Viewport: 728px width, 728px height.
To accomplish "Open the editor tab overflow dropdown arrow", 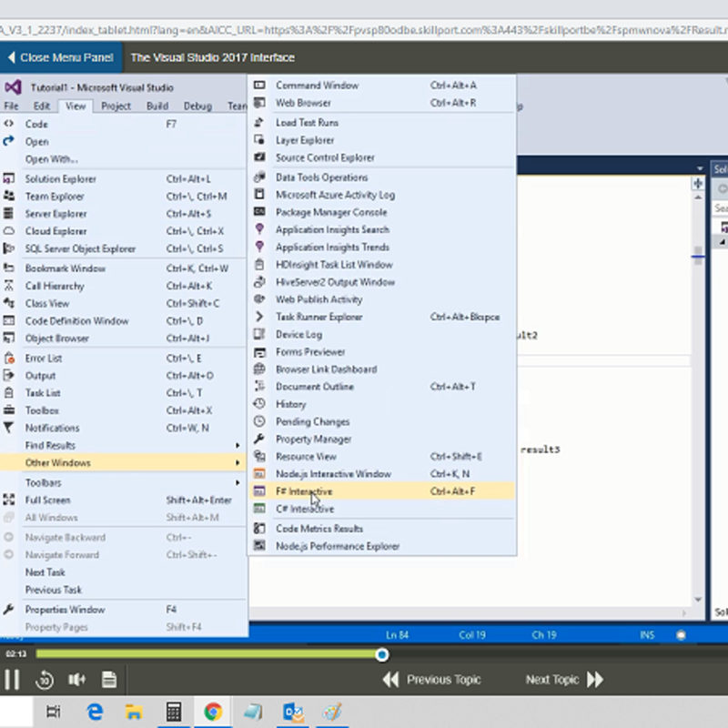I will (x=700, y=168).
